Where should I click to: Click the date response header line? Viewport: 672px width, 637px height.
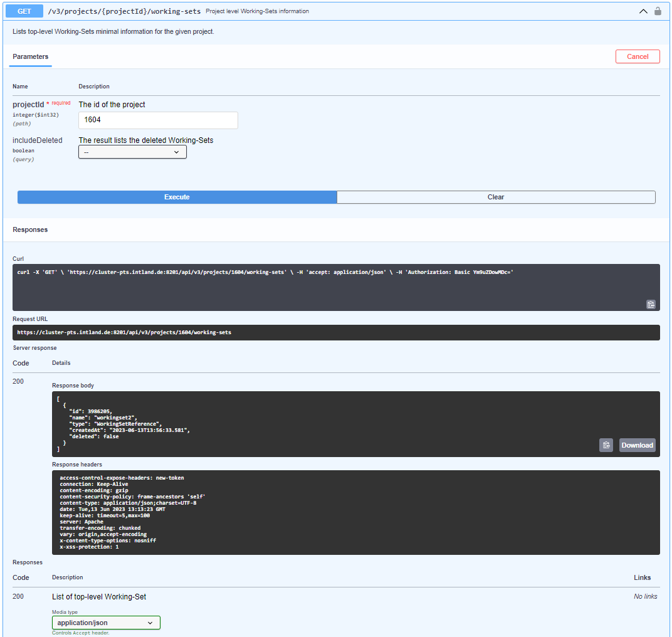tap(112, 509)
